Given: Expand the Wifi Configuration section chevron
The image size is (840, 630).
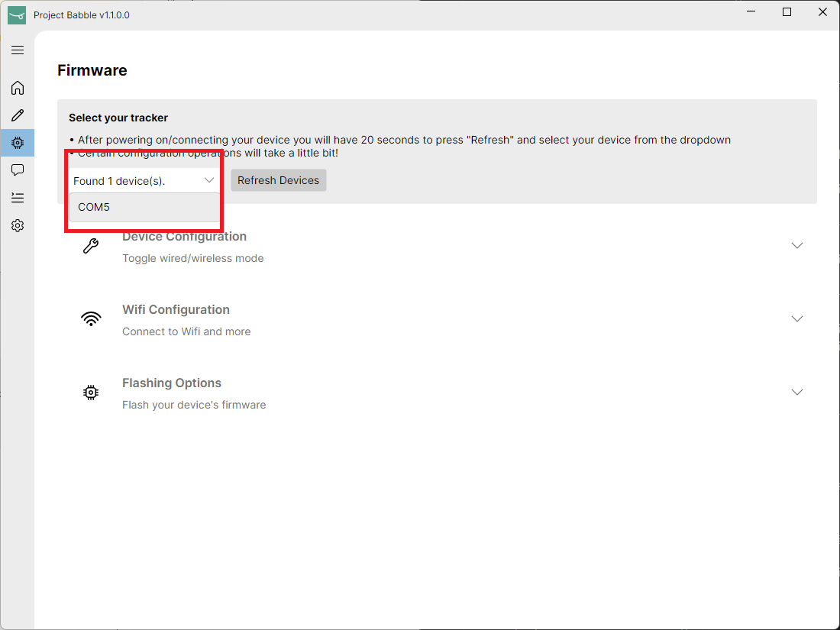Looking at the screenshot, I should [x=797, y=318].
